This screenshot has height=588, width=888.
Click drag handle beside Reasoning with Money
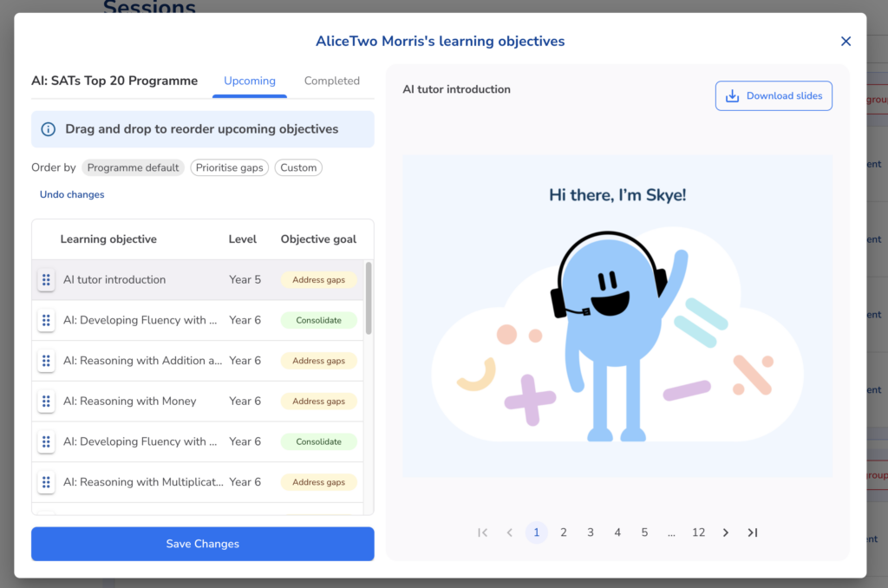coord(46,402)
